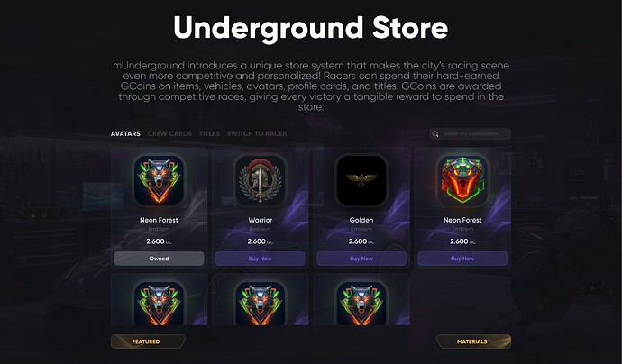
Task: Open the Crew Cards tab
Action: point(169,133)
